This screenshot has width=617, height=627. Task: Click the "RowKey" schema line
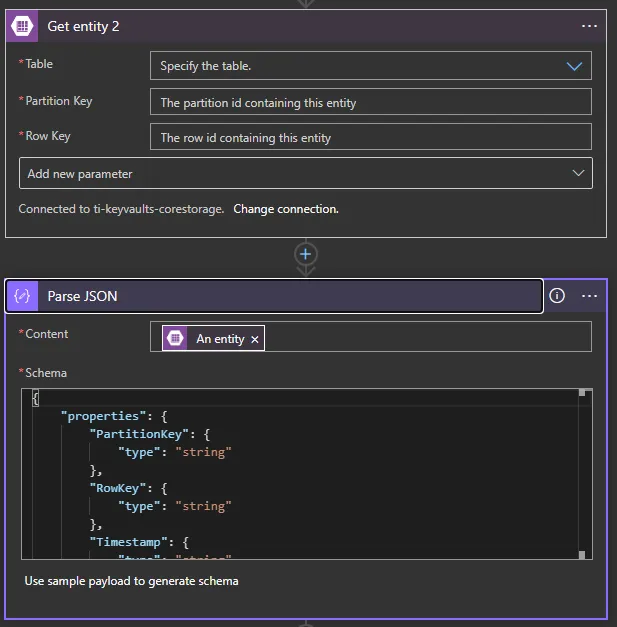coord(128,488)
